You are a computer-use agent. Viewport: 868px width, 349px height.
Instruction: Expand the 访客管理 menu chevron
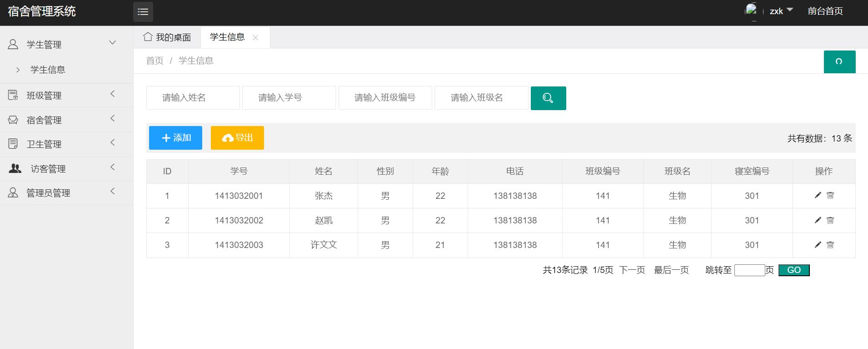[113, 167]
